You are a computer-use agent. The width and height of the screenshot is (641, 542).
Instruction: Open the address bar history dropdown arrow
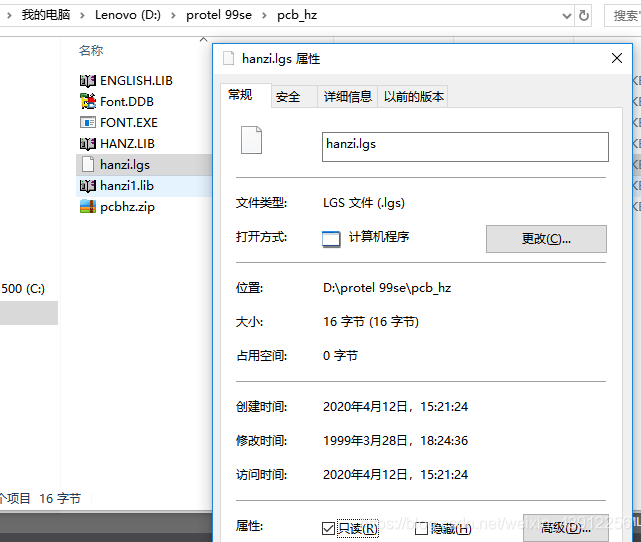pyautogui.click(x=567, y=16)
